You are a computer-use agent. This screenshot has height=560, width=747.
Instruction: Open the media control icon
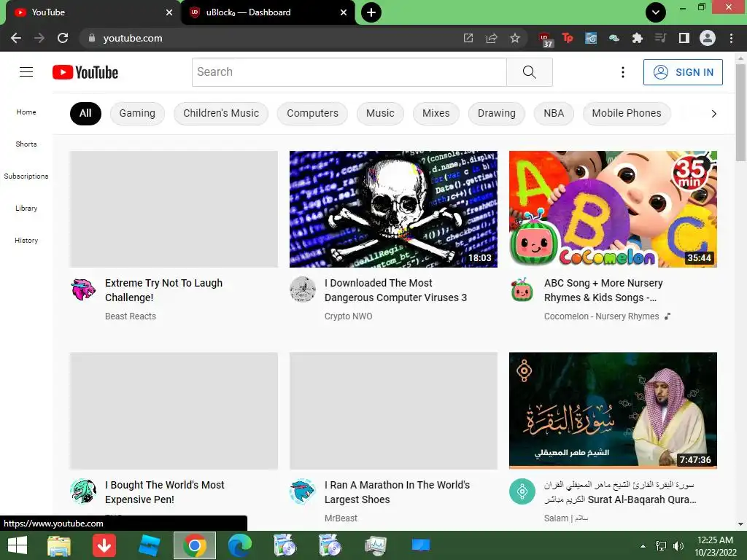click(x=661, y=38)
